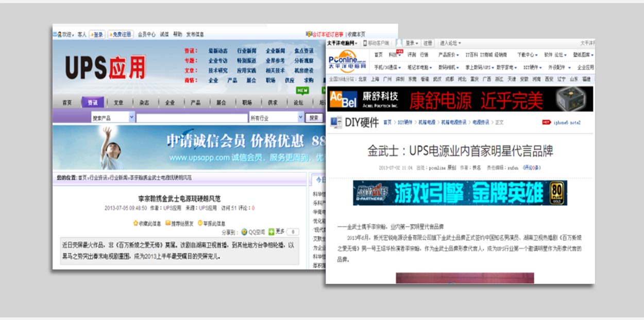
Task: Expand the 所有行业 industry dropdown
Action: pos(300,118)
